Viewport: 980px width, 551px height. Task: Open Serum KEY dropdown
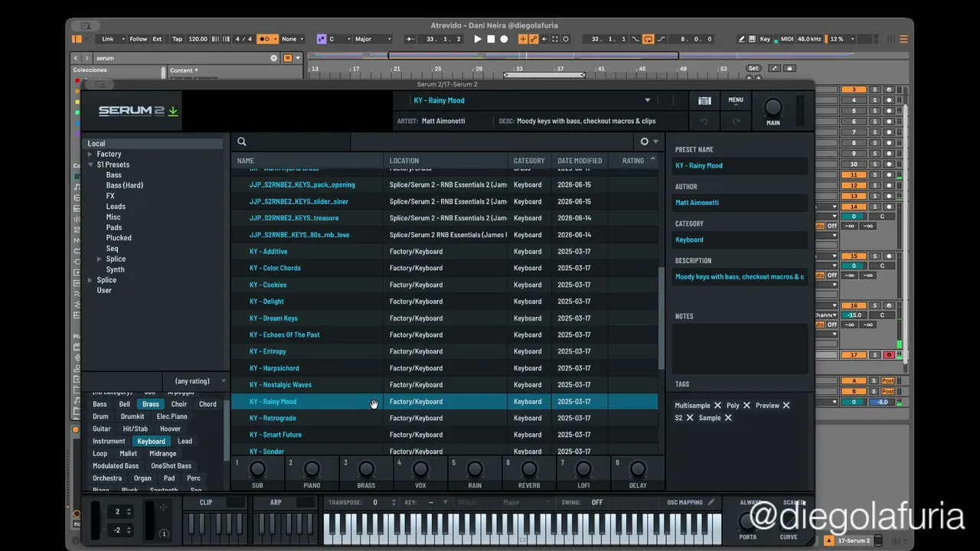tap(431, 503)
